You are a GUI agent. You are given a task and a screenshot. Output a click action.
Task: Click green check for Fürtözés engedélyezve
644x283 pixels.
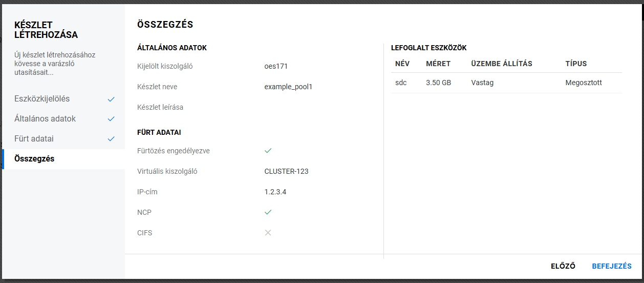coord(268,151)
